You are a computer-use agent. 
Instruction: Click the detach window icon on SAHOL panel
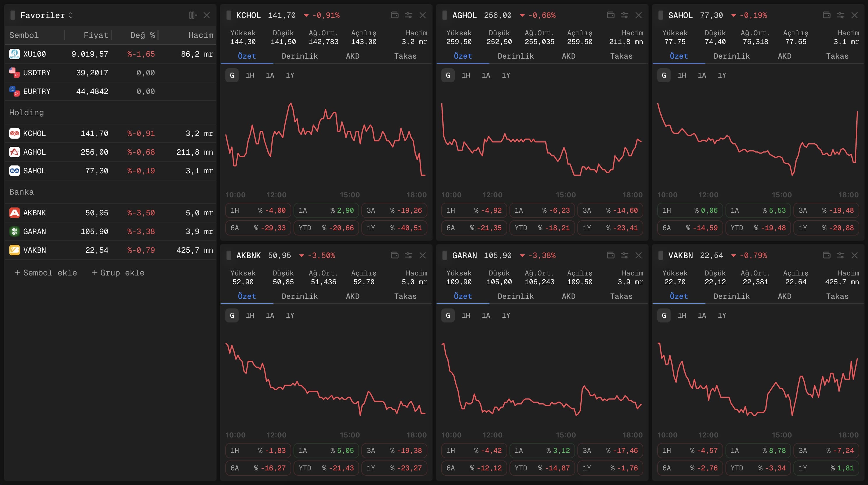tap(827, 15)
